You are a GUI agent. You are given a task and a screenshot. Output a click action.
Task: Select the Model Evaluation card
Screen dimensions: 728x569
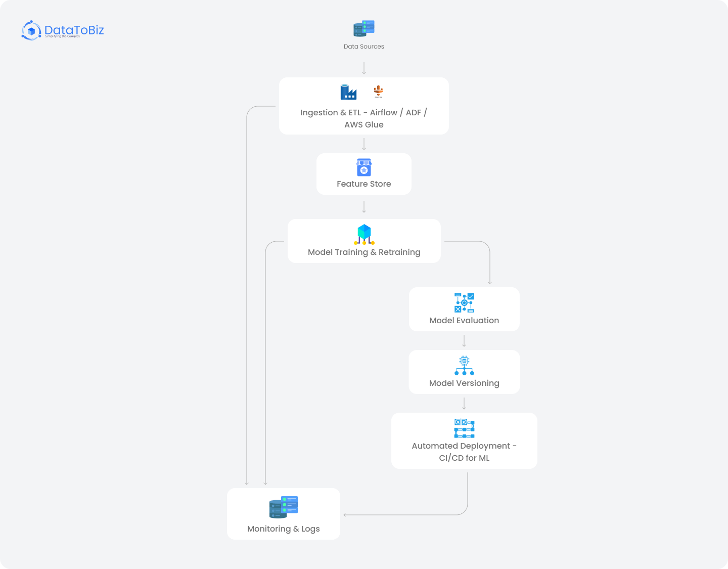pyautogui.click(x=464, y=309)
